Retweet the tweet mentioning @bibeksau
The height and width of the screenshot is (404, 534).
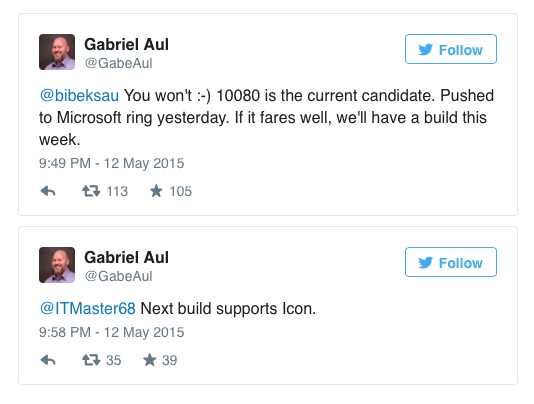(x=91, y=191)
